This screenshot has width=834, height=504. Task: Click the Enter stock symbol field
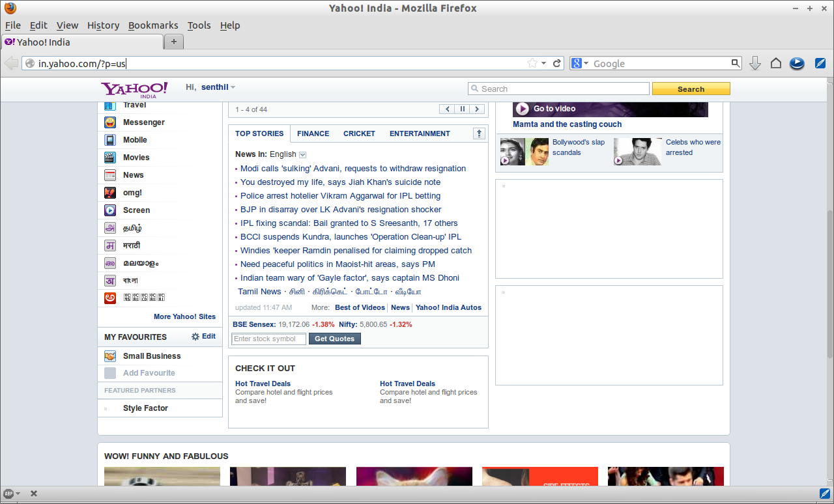pos(268,339)
